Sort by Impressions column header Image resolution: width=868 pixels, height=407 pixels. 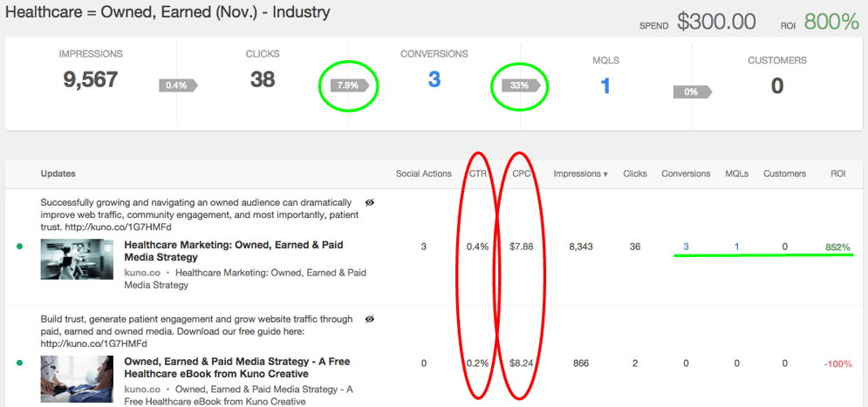point(580,173)
